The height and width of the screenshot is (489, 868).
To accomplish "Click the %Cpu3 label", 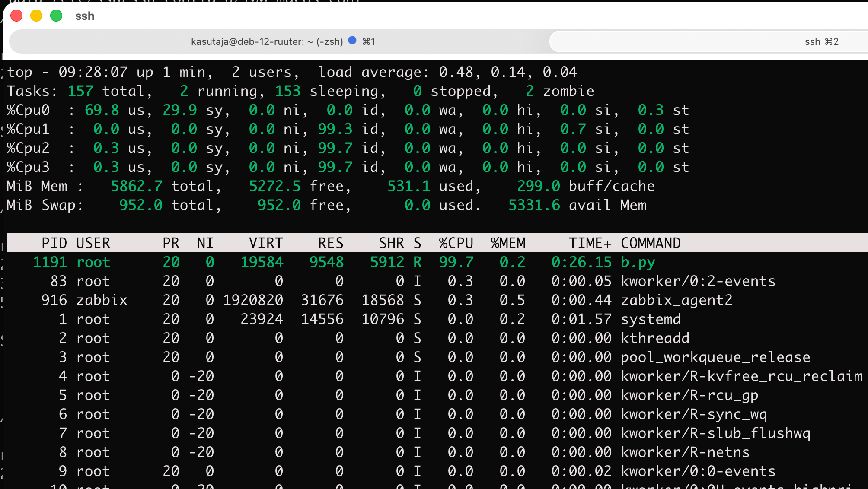I will tap(28, 167).
